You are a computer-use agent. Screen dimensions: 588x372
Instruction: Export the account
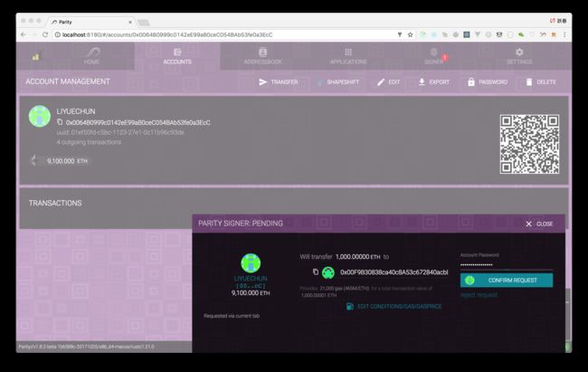pos(434,81)
